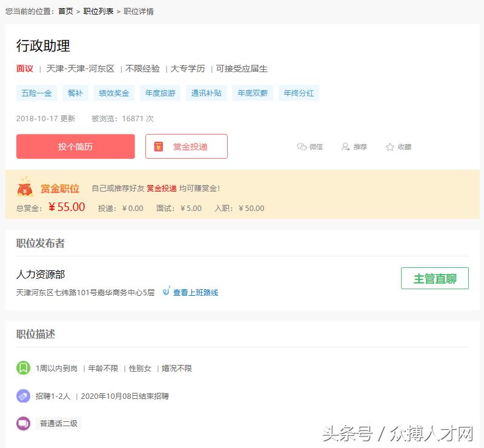Click the 婚况不限 requirement text
484x448 pixels.
pos(176,369)
